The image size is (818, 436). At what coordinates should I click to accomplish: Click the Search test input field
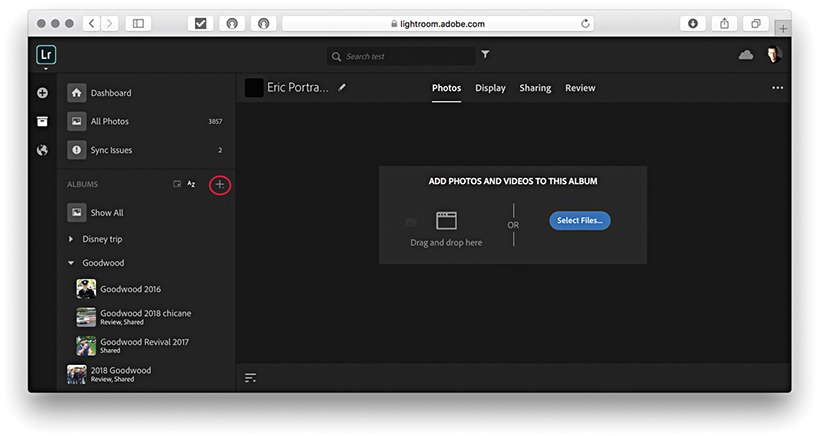pyautogui.click(x=401, y=56)
